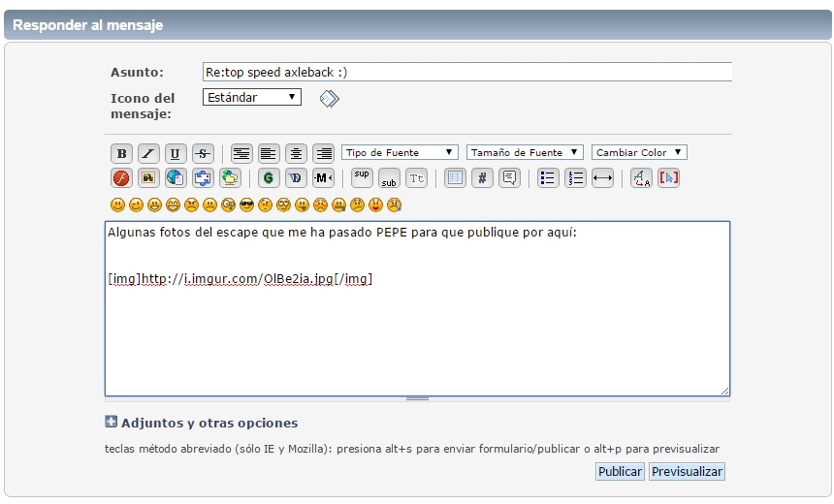The height and width of the screenshot is (504, 834).
Task: Insert a table tag
Action: coord(455,178)
